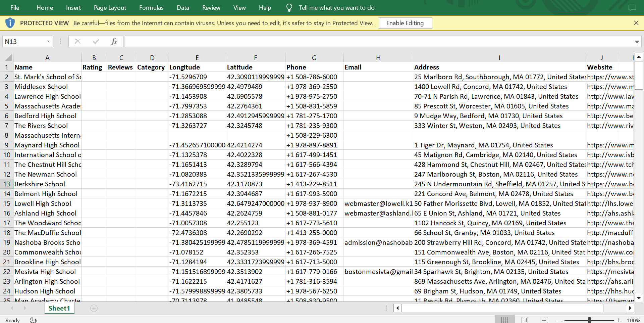Open the Formulas ribbon tab

(x=151, y=8)
